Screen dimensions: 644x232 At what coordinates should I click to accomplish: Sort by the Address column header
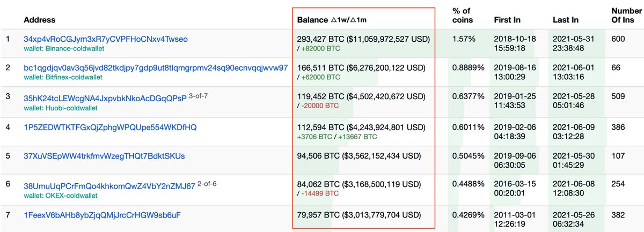tap(40, 20)
